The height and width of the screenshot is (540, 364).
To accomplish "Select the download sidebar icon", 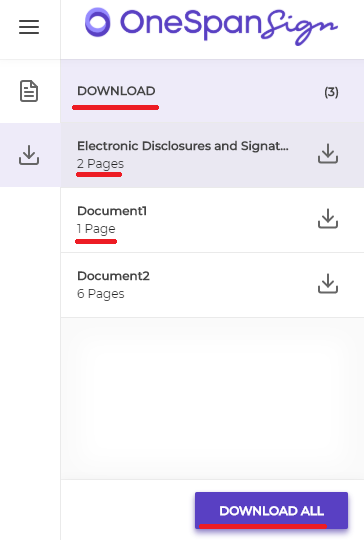I will (29, 155).
